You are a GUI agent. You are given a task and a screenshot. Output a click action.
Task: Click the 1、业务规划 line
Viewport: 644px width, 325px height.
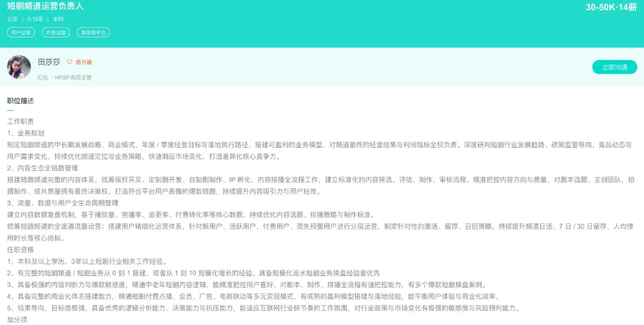click(x=26, y=133)
